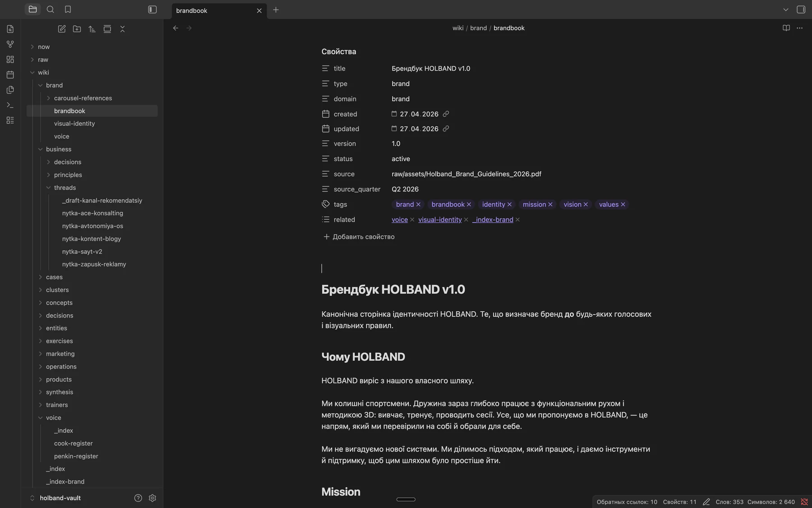Open the search pane icon
This screenshot has width=812, height=508.
pos(51,9)
